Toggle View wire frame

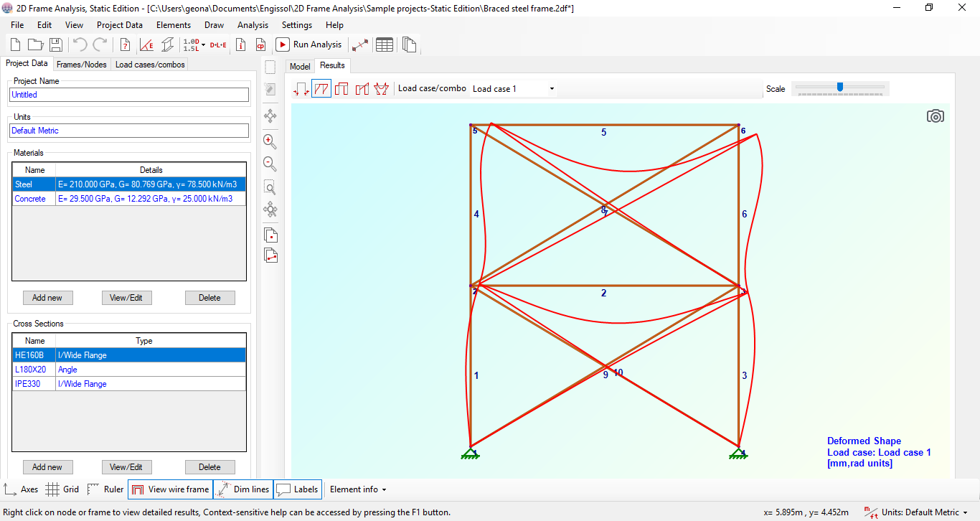170,489
